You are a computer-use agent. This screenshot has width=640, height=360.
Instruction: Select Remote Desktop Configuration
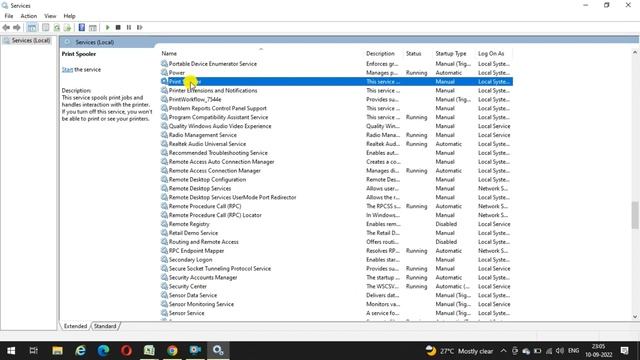(207, 180)
